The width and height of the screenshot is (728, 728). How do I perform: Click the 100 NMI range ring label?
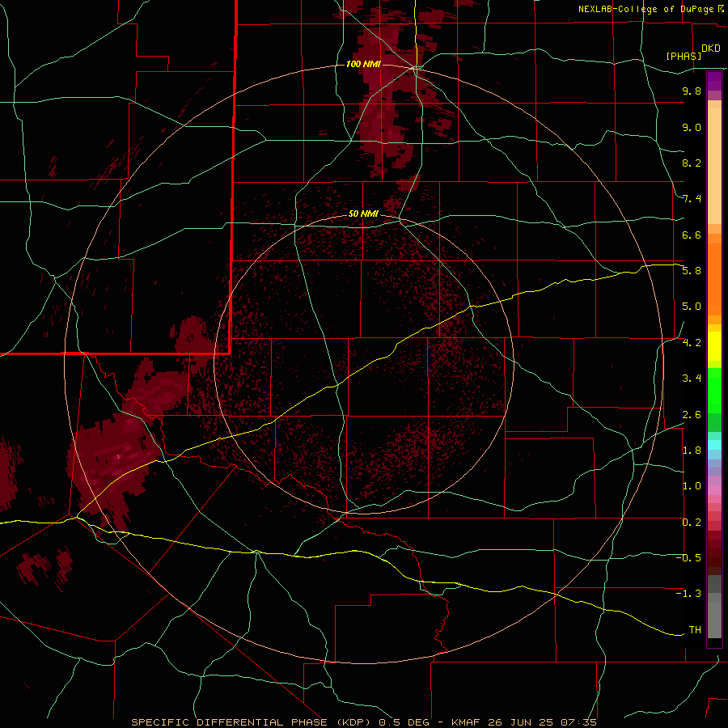(x=363, y=64)
